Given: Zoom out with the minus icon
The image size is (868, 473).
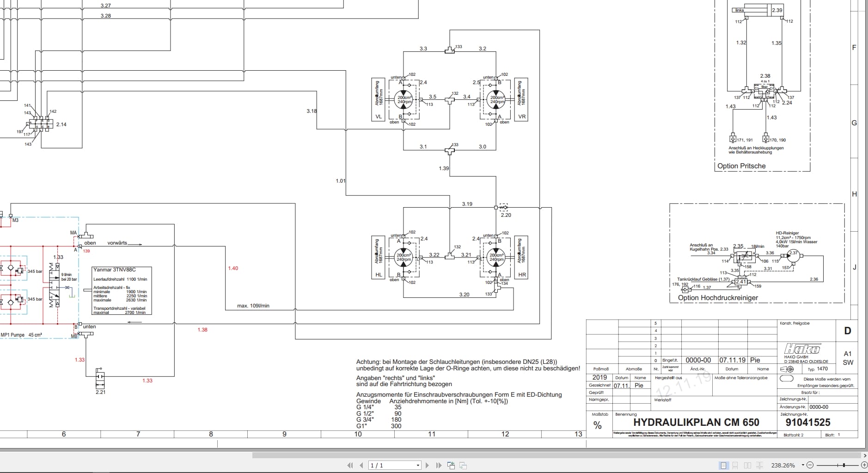Looking at the screenshot, I should [x=810, y=465].
